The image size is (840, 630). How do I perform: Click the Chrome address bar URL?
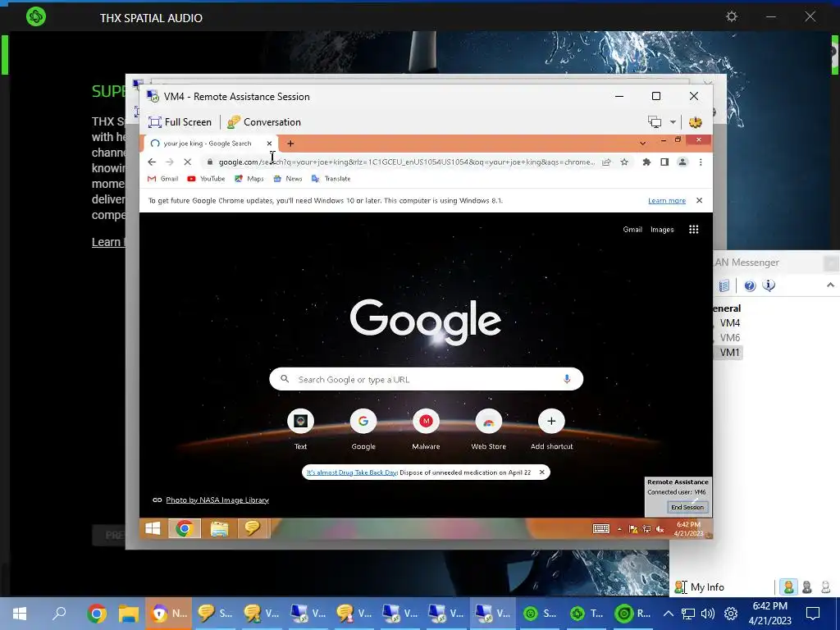coord(406,162)
